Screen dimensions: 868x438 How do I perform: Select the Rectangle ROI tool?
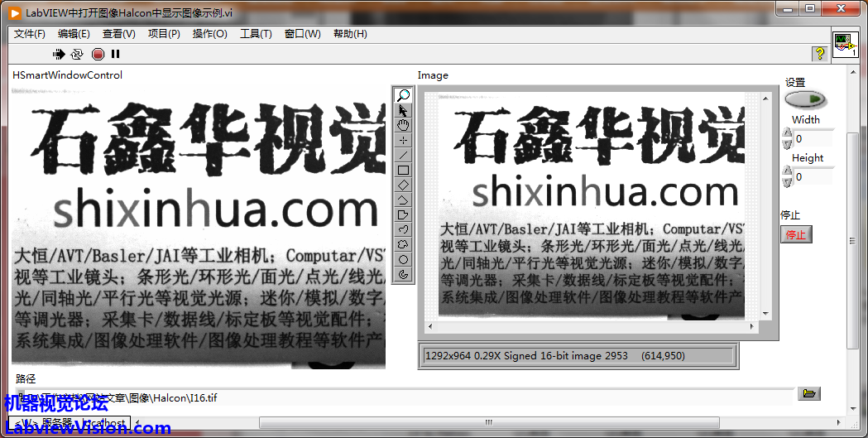click(x=403, y=170)
